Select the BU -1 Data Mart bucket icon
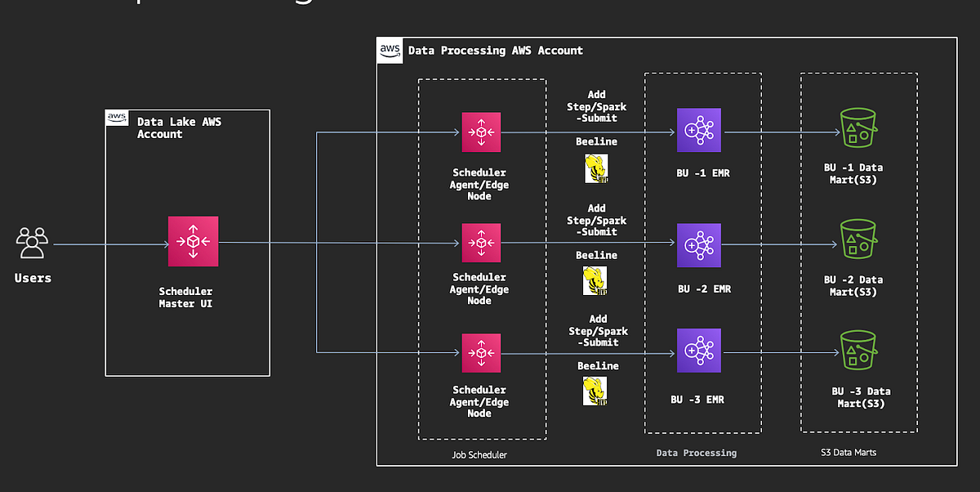This screenshot has width=980, height=492. point(857,127)
